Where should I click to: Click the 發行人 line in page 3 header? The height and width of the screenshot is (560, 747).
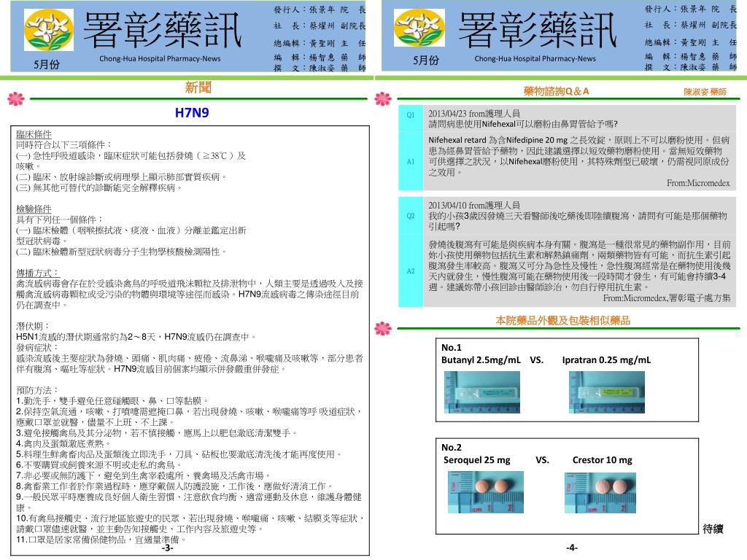click(320, 9)
